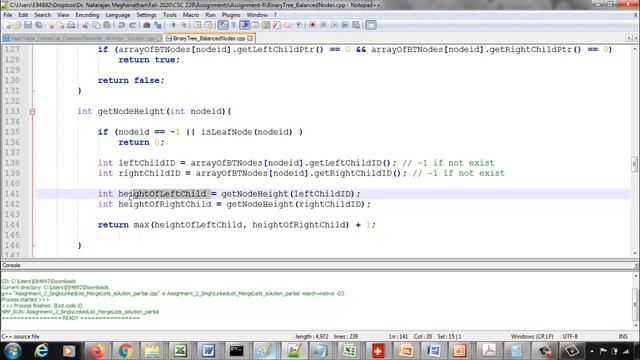Click the Print toolbar icon
This screenshot has width=640, height=360.
point(71,25)
